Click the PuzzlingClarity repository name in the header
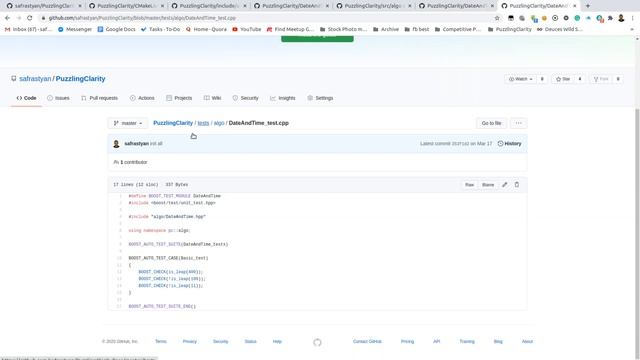The image size is (640, 360). [80, 79]
